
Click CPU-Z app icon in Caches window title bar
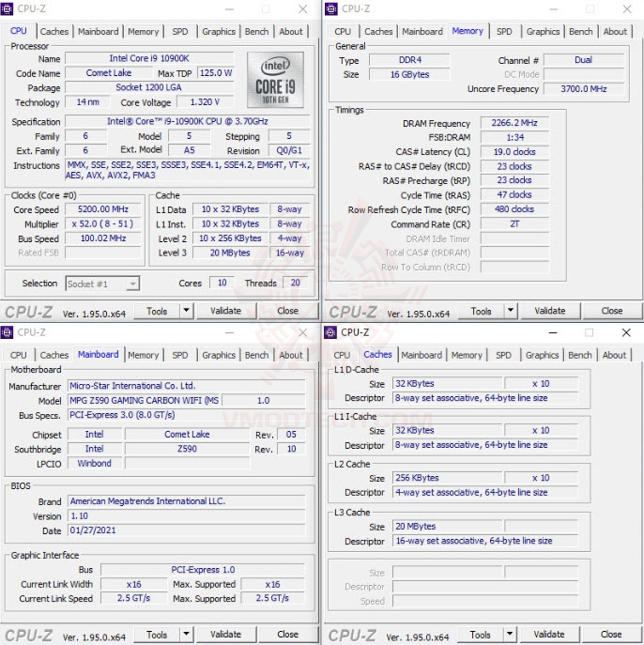(330, 332)
